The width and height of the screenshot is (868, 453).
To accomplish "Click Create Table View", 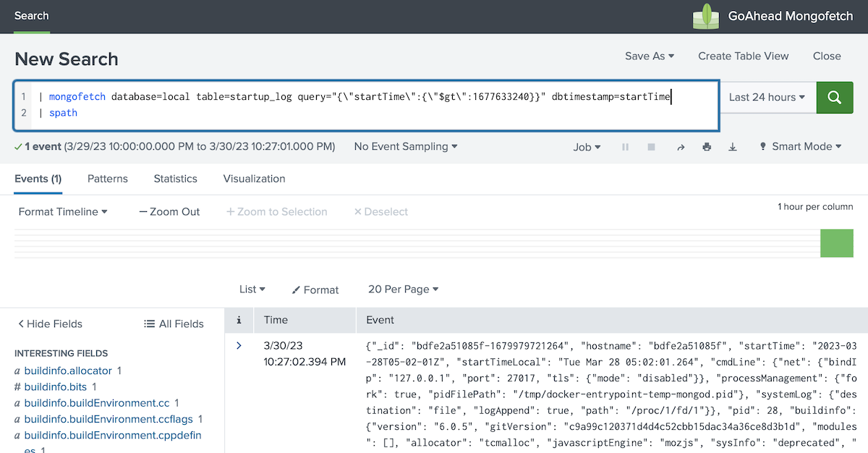I will tap(744, 56).
